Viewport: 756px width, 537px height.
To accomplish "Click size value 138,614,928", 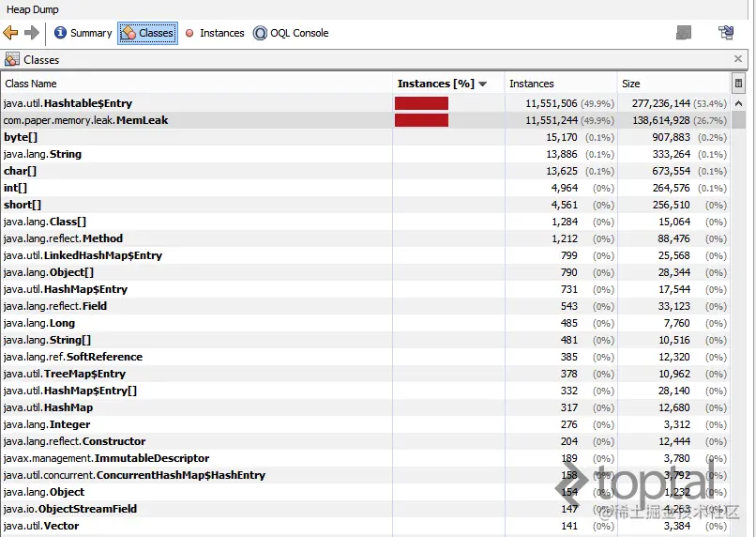I will pyautogui.click(x=661, y=120).
